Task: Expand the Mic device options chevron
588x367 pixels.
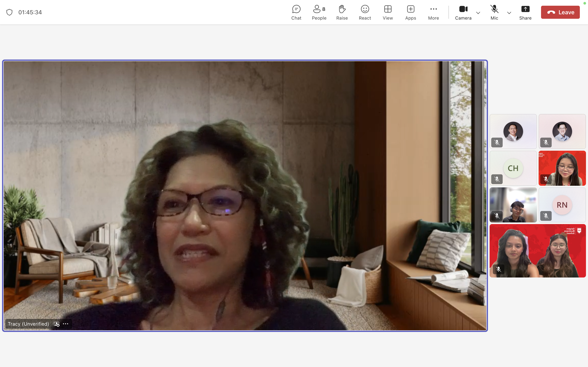Action: [x=509, y=13]
